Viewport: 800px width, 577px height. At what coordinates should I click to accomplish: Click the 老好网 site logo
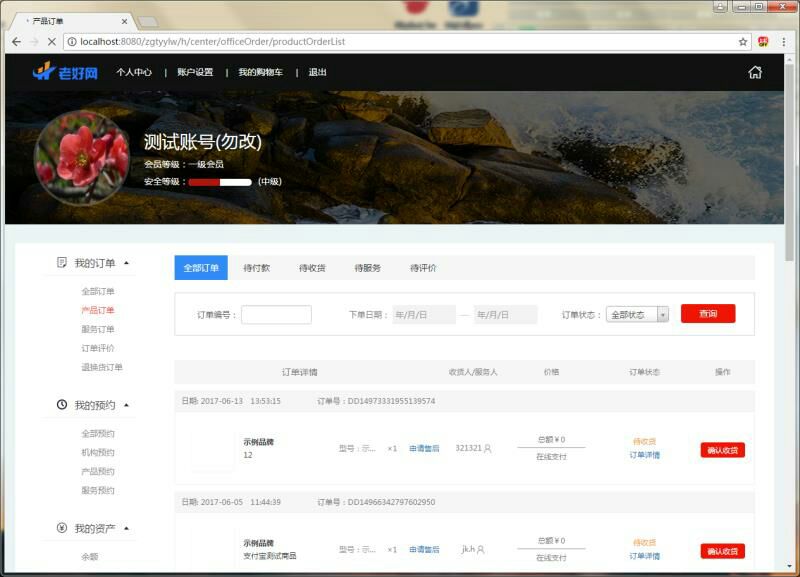[x=65, y=72]
